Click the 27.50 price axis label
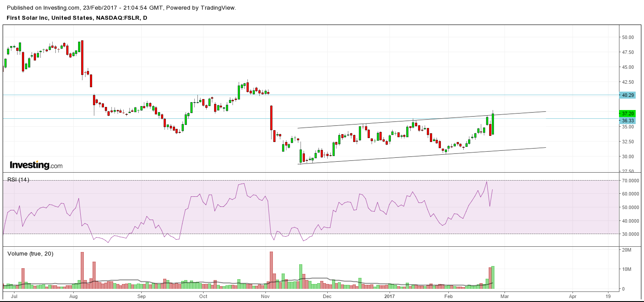 (x=628, y=171)
